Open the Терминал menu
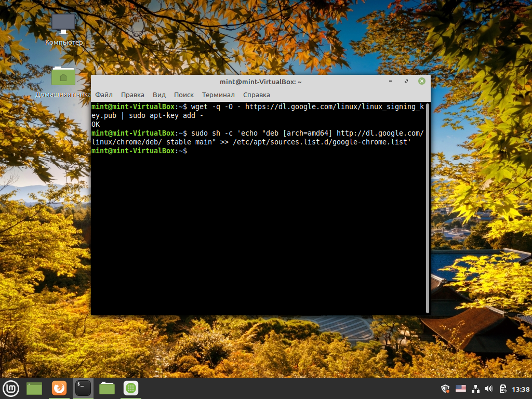The height and width of the screenshot is (399, 532). pos(218,95)
